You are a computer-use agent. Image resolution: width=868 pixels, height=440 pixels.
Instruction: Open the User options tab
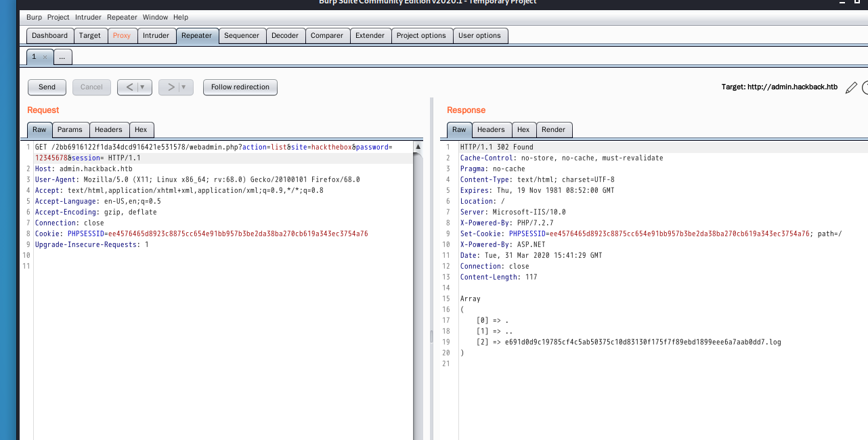click(x=480, y=36)
